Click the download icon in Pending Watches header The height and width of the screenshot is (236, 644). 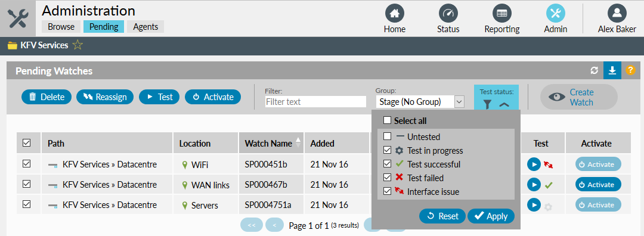pos(612,70)
